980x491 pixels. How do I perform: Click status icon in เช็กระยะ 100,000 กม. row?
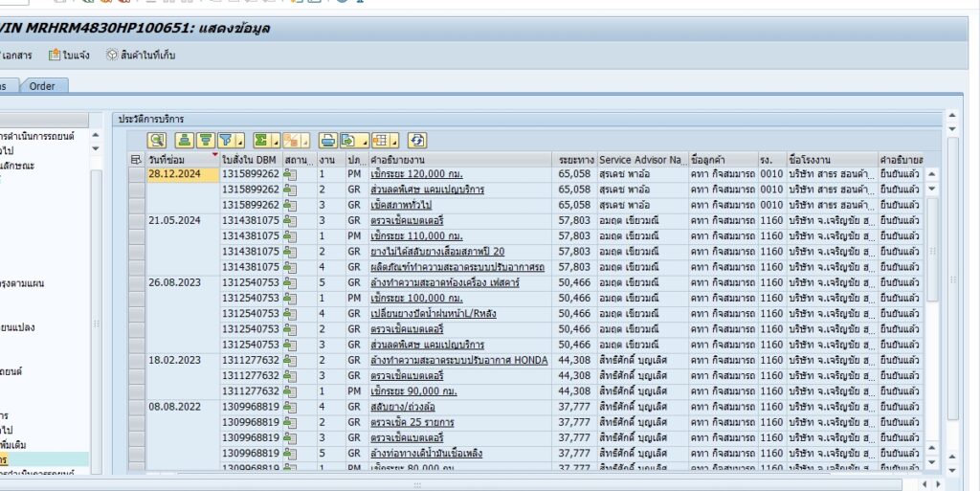click(x=289, y=298)
